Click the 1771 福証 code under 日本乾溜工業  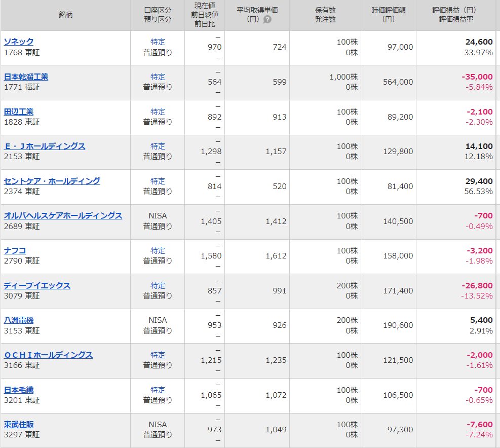click(x=22, y=87)
